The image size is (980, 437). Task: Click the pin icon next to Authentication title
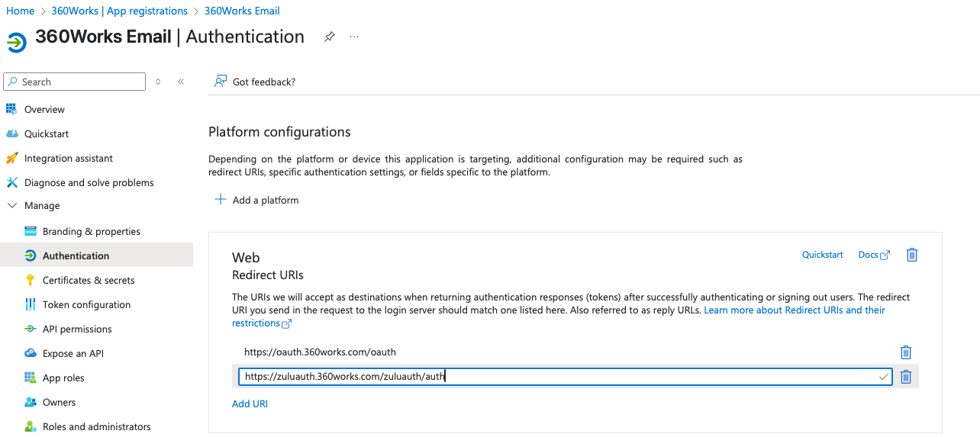click(x=330, y=37)
